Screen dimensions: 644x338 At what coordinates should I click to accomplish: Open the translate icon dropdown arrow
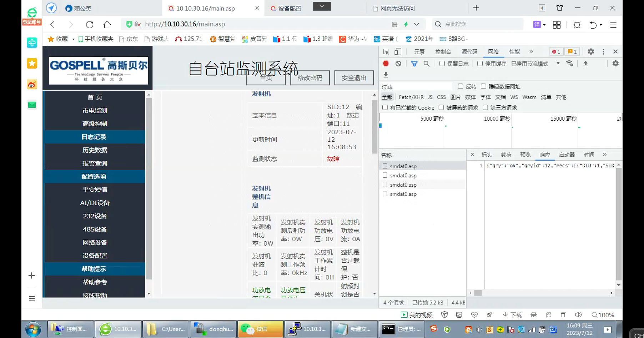544,25
